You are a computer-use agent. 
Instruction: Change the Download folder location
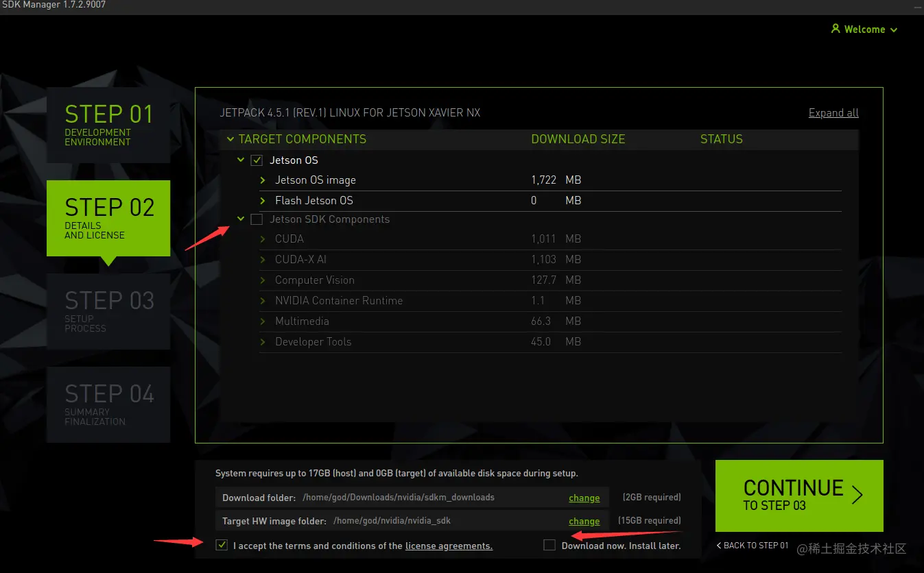click(584, 498)
